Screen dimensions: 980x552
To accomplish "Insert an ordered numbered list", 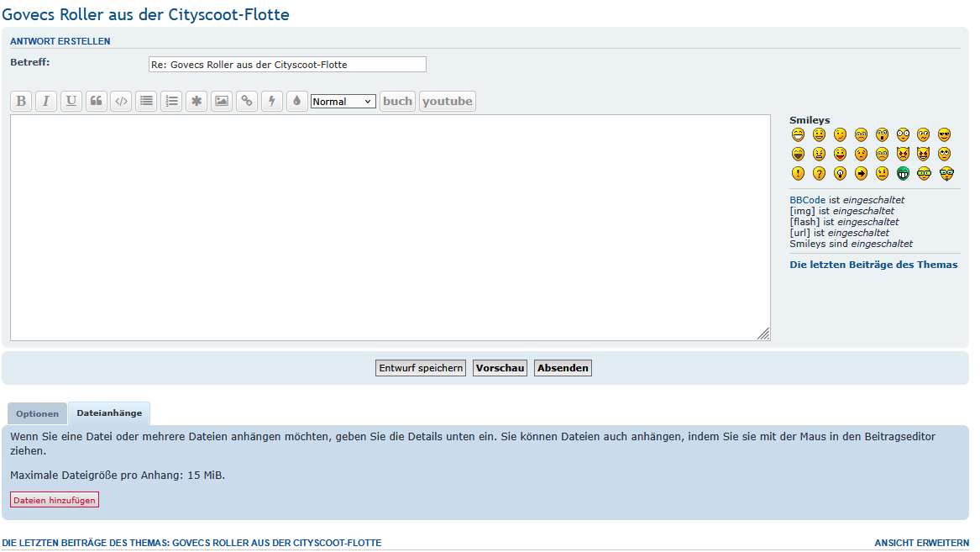I will click(172, 102).
